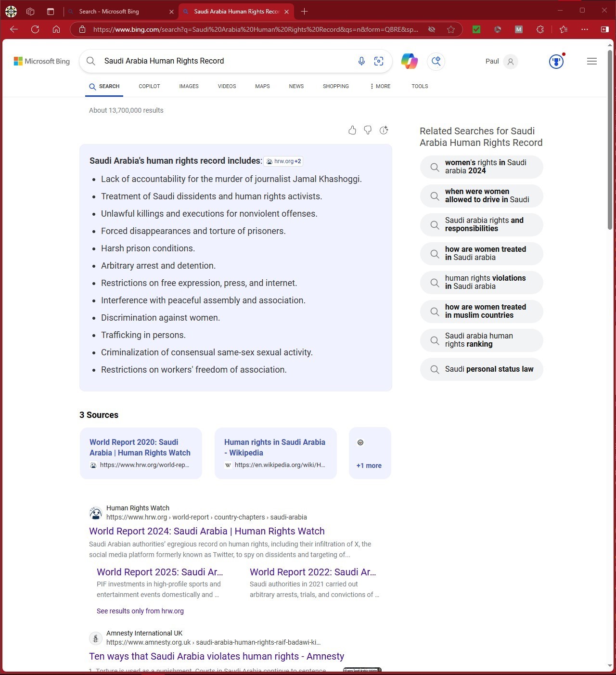
Task: Switch to News results
Action: (x=296, y=86)
